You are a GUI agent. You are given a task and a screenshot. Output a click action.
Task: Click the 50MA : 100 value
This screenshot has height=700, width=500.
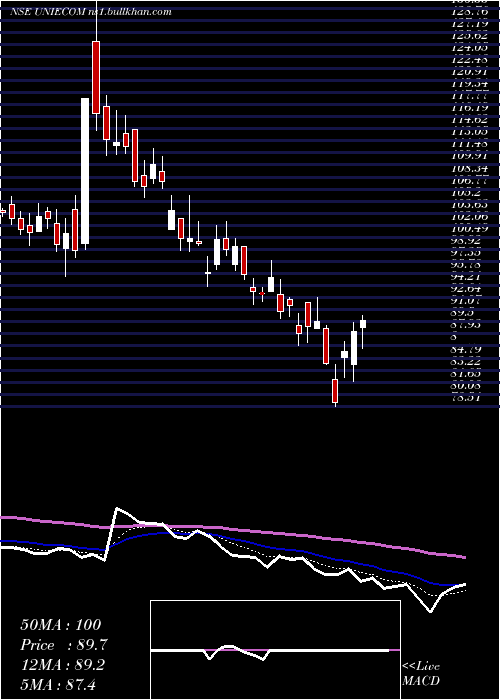point(61,625)
